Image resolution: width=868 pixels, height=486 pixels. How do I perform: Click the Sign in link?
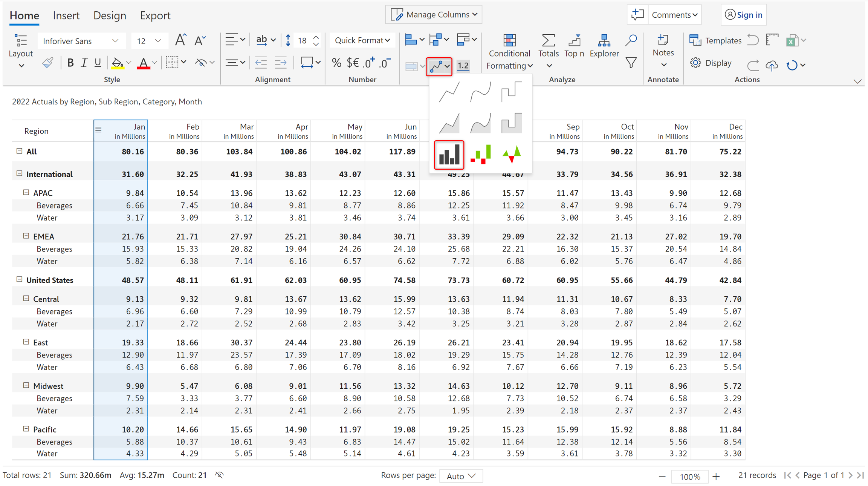(743, 15)
